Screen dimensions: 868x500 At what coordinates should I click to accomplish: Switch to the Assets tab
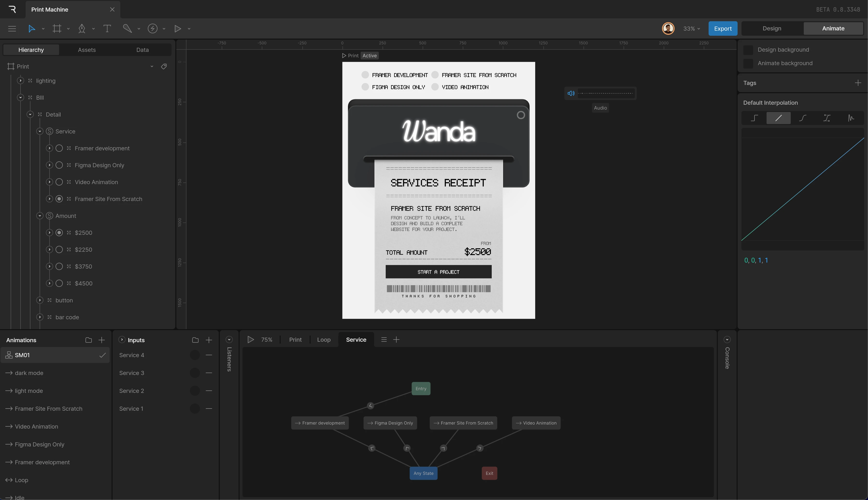[87, 50]
